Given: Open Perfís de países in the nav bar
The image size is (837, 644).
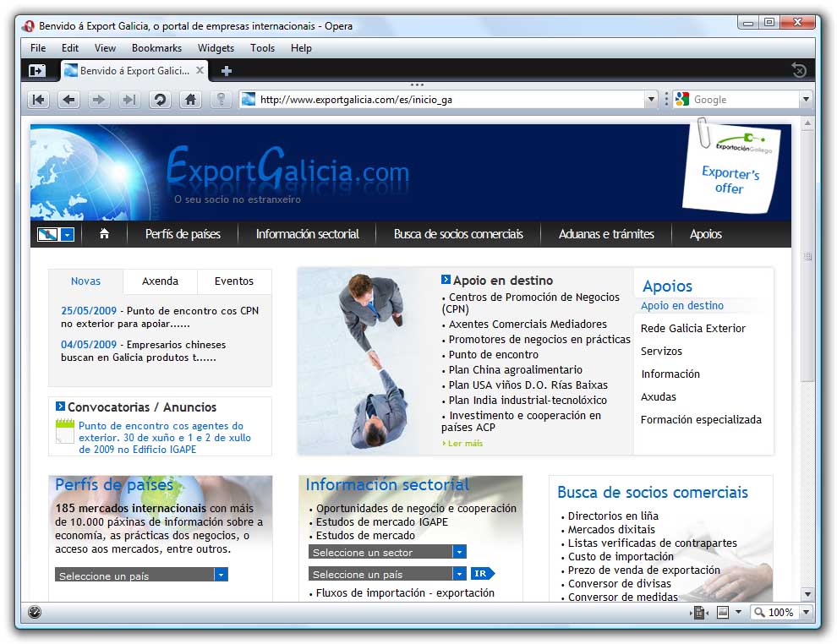Looking at the screenshot, I should click(183, 234).
